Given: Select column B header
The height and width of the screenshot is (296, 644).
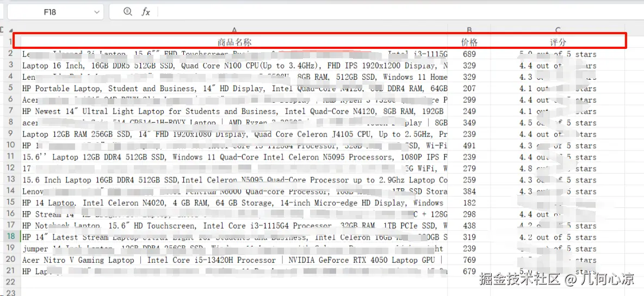Looking at the screenshot, I should (x=469, y=30).
